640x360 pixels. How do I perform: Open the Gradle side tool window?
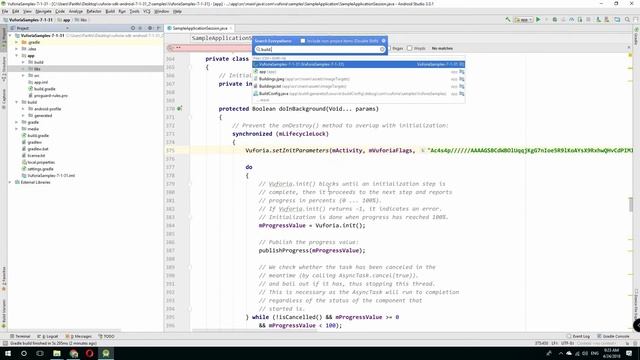coord(636,36)
